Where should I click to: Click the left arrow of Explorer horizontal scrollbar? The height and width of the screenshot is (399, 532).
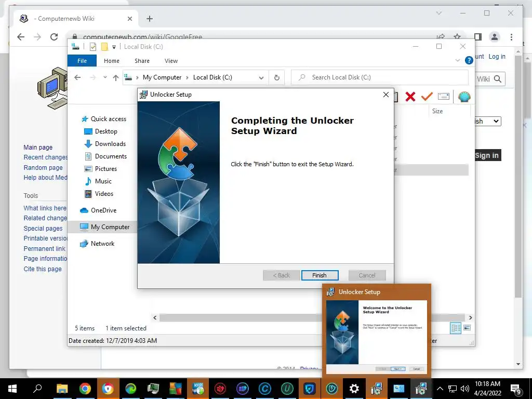click(155, 317)
